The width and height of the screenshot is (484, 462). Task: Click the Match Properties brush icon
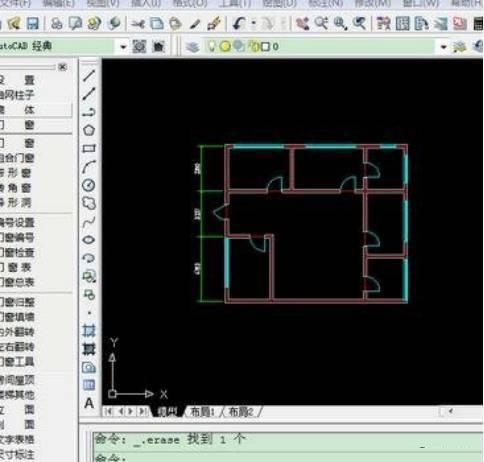tap(213, 24)
